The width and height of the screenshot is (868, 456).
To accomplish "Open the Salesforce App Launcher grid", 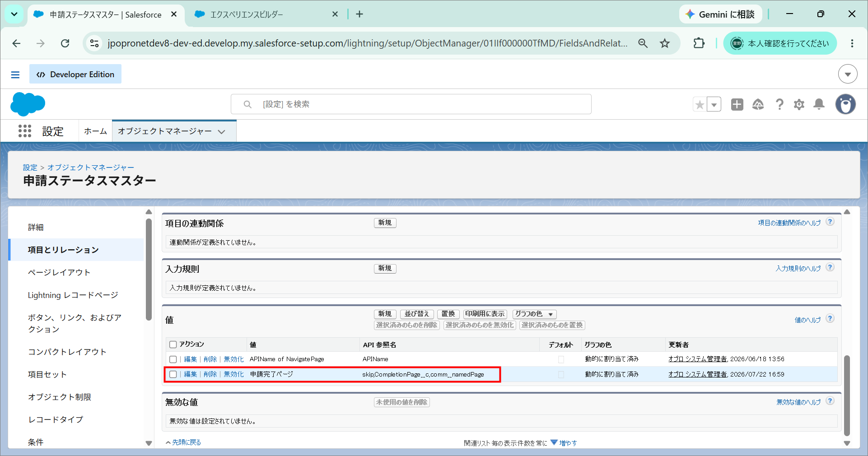I will click(x=25, y=131).
